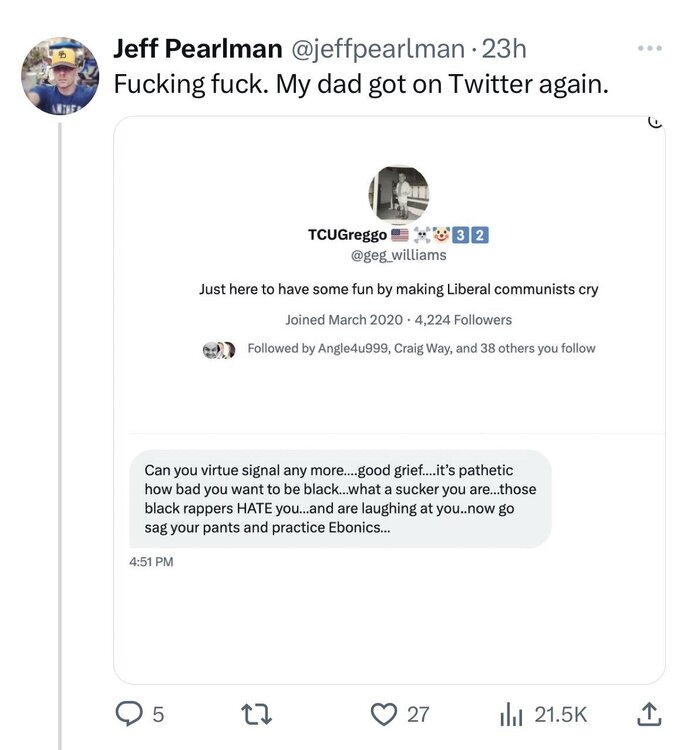Click the 4:51 PM message timestamp
Viewport: 687px width, 750px height.
point(152,562)
